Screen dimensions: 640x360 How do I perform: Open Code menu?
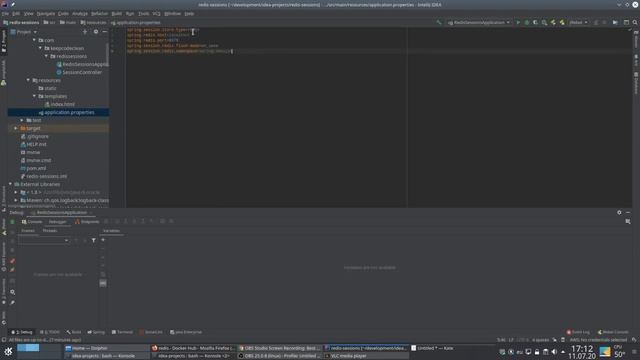63,13
